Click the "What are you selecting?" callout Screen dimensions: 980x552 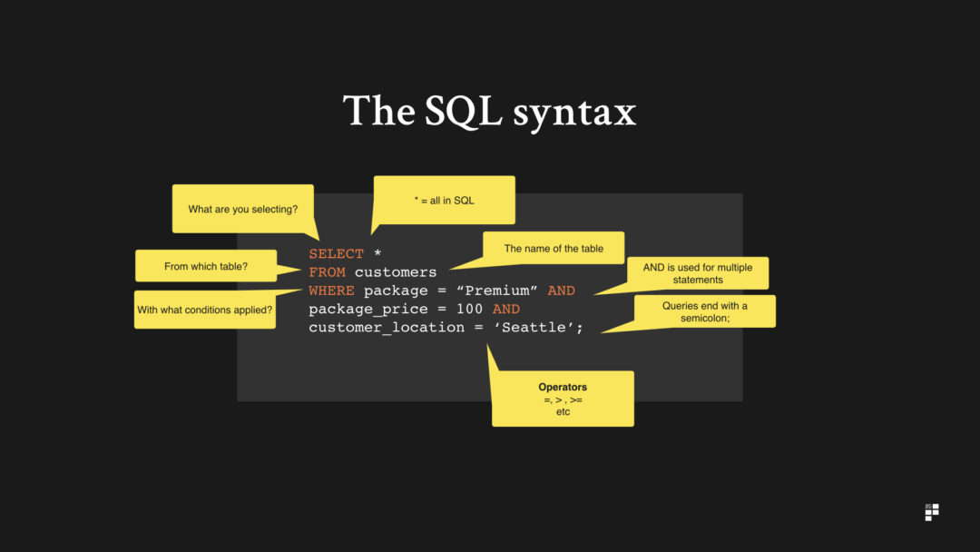243,208
